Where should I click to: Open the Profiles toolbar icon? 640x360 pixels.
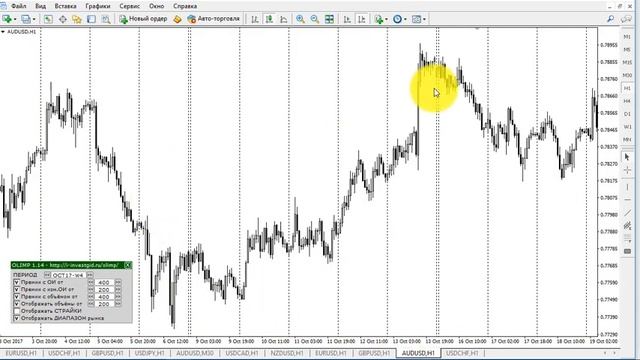(26, 19)
